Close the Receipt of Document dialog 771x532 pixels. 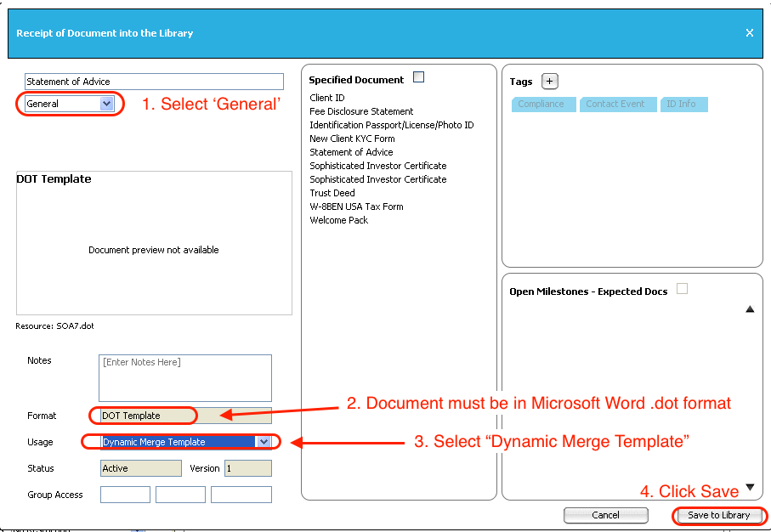point(749,33)
